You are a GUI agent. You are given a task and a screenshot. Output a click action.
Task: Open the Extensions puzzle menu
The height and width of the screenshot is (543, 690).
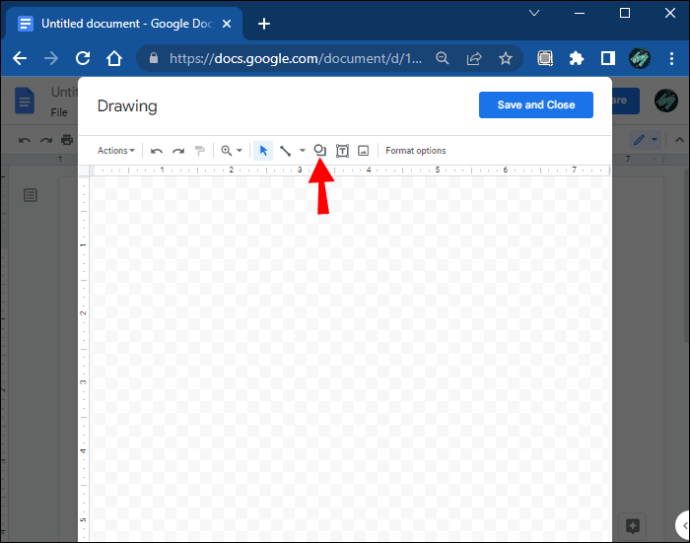click(576, 58)
